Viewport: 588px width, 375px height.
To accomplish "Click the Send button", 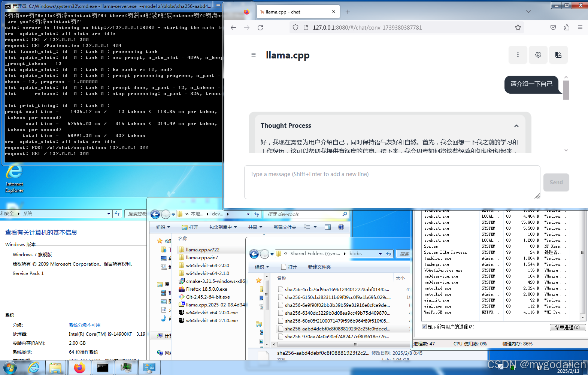I will [x=556, y=182].
